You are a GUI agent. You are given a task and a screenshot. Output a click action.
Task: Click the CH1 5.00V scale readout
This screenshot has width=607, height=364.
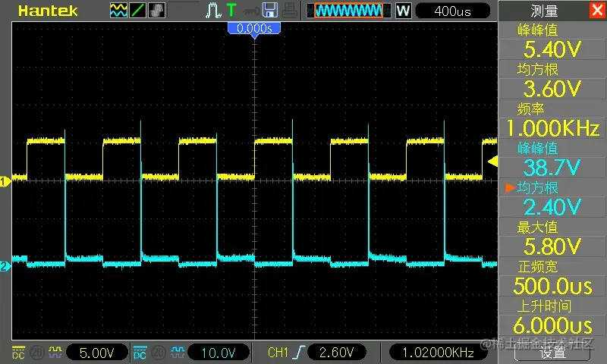tap(97, 353)
